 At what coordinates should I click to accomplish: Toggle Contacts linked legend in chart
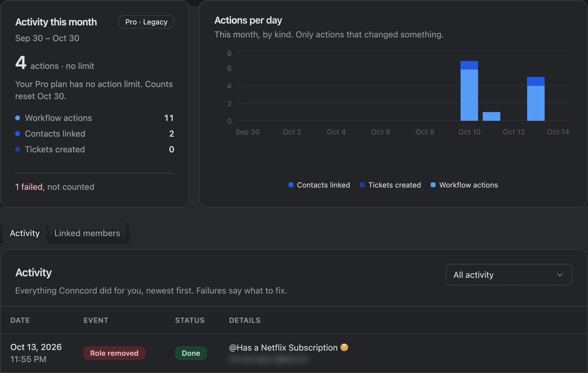319,185
